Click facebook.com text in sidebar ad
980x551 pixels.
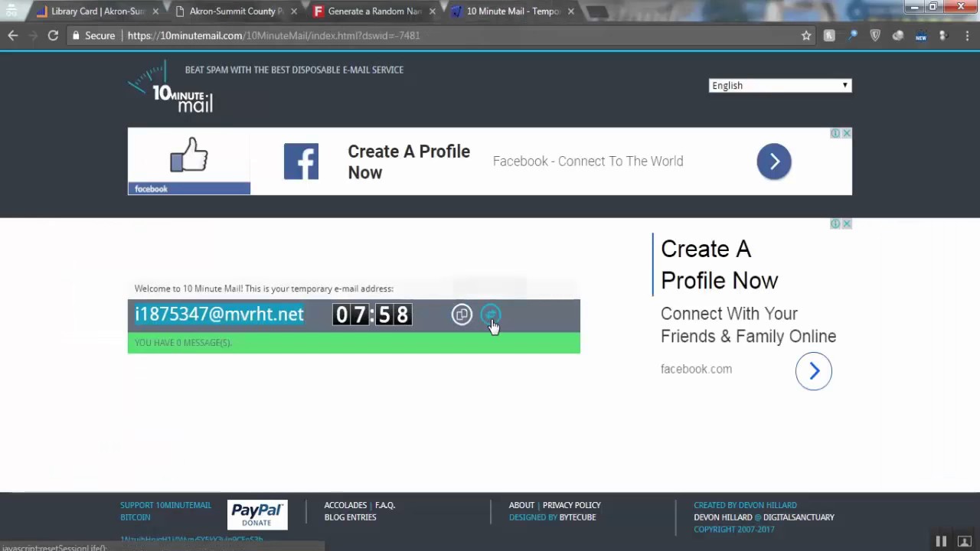click(x=696, y=369)
